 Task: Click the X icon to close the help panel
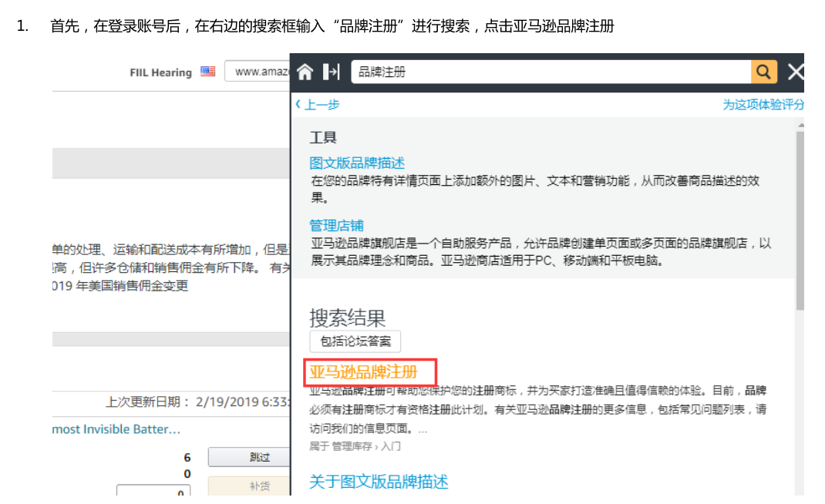[x=795, y=71]
